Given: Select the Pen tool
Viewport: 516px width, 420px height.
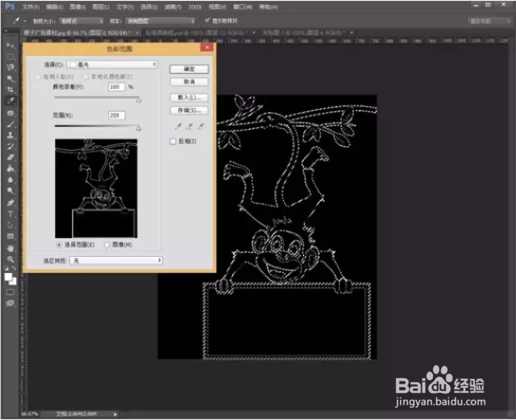Looking at the screenshot, I should (10, 203).
